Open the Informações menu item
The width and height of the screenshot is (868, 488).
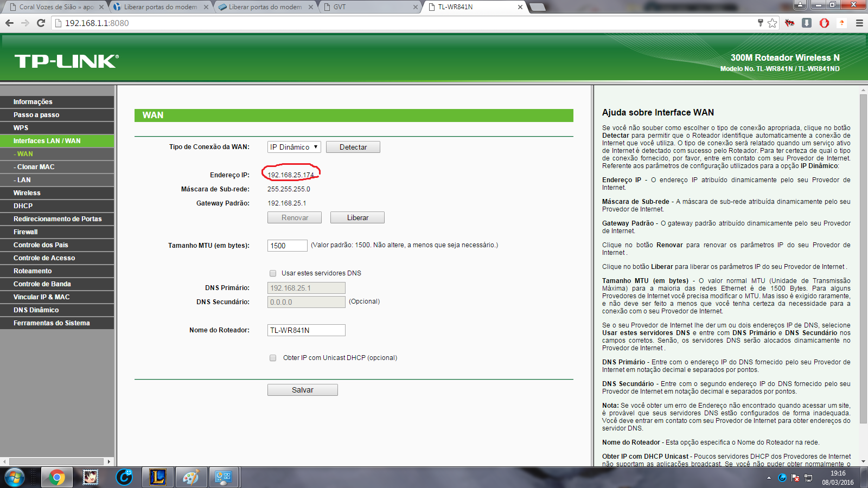coord(57,102)
